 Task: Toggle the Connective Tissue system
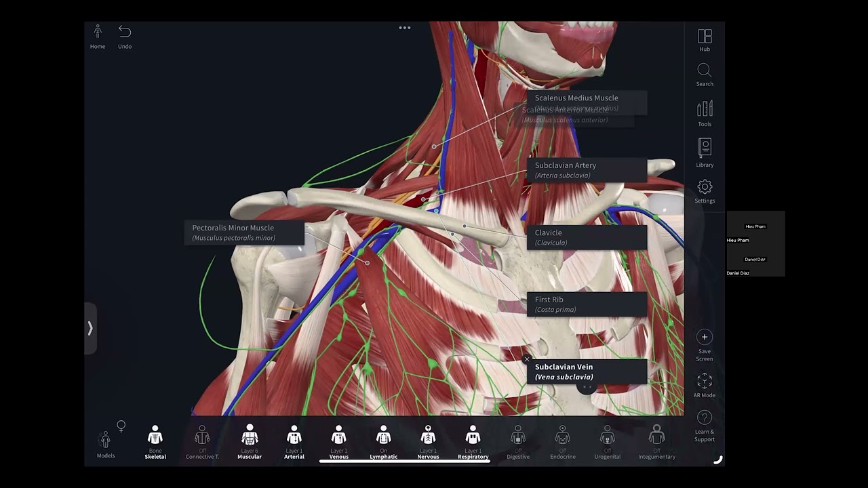(202, 443)
